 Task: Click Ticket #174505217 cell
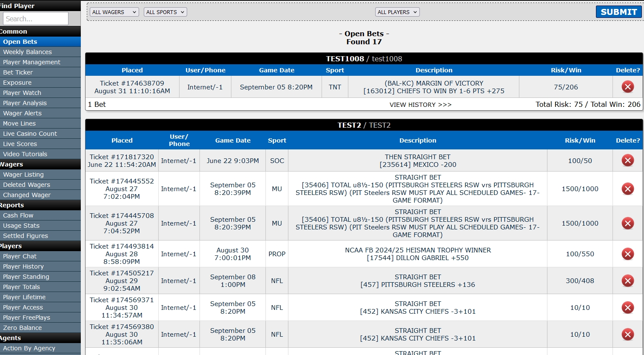coord(122,281)
